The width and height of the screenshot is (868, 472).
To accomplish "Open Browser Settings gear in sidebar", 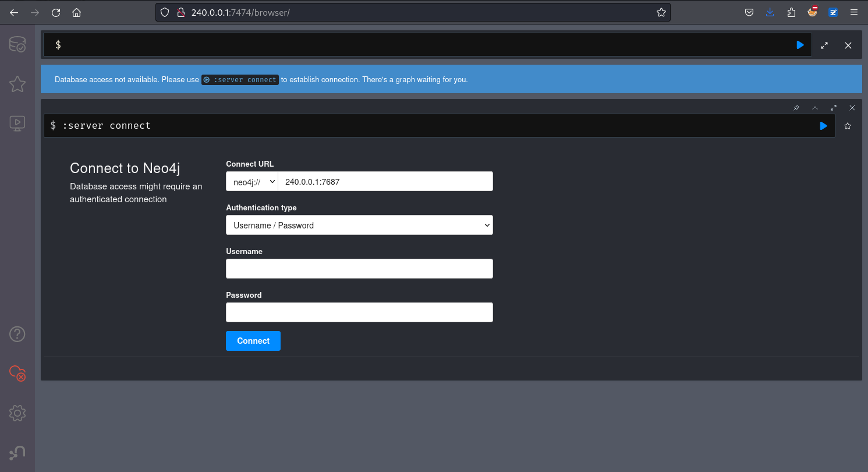I will click(17, 413).
